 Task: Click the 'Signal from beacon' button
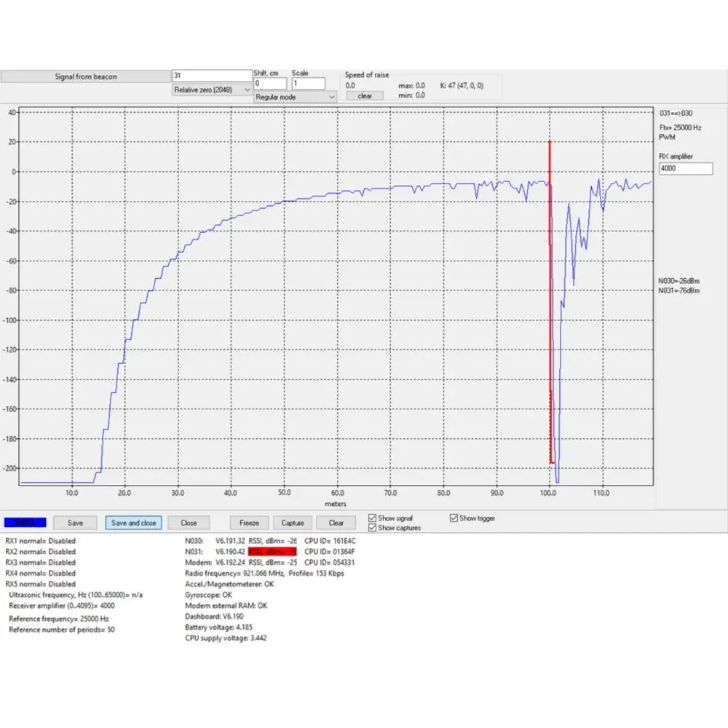[x=85, y=76]
